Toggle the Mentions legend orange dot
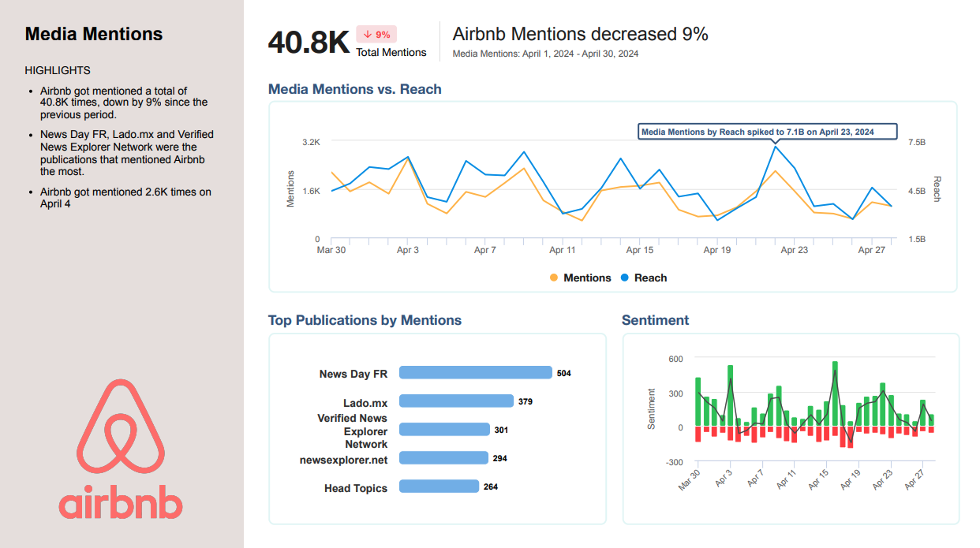Viewport: 980px width, 548px height. tap(553, 278)
